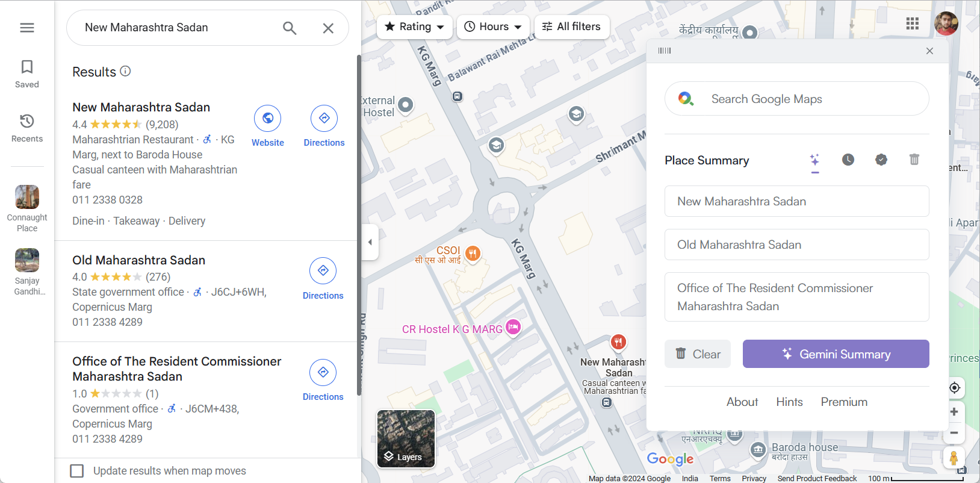This screenshot has height=483, width=980.
Task: Click Search Google Maps field in panel
Action: coord(797,99)
